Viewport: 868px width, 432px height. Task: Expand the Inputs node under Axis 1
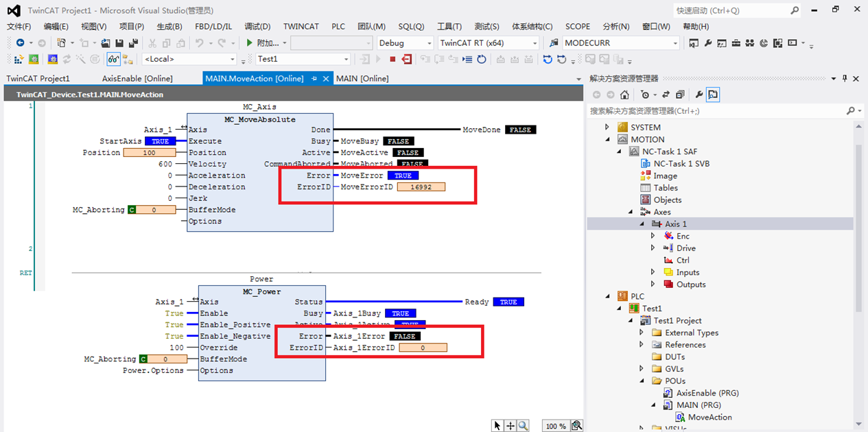(x=653, y=272)
